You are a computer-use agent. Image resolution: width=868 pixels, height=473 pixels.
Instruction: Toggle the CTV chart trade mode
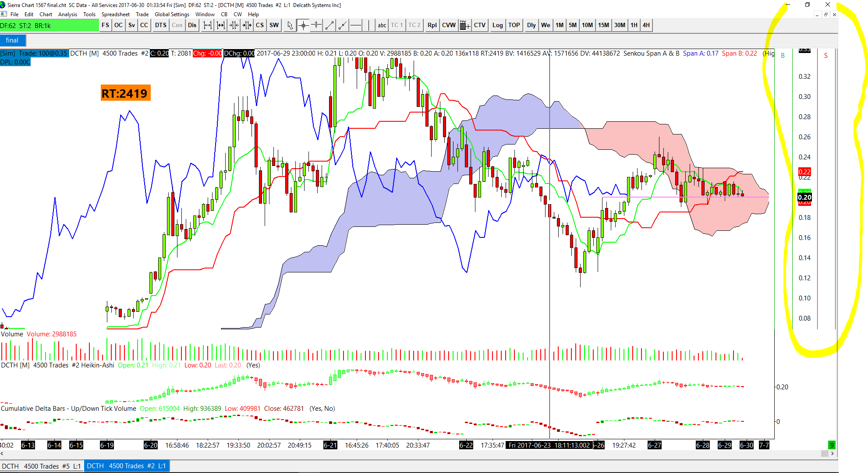coord(480,25)
